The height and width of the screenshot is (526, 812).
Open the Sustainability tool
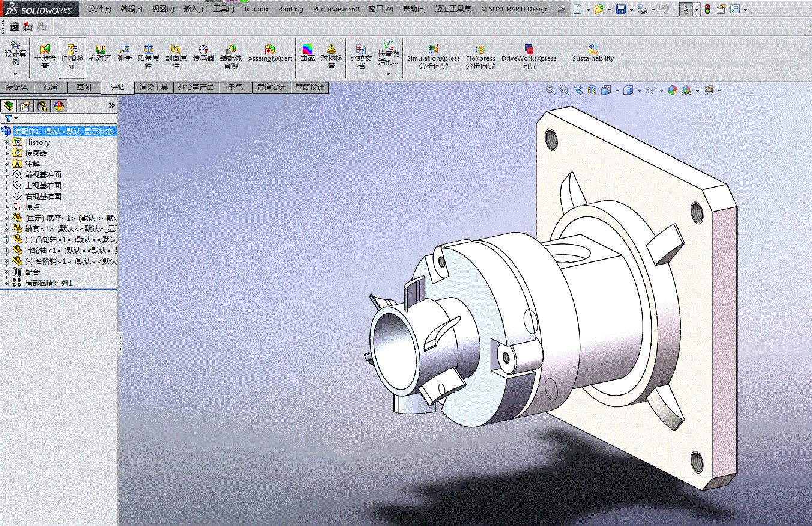[593, 54]
